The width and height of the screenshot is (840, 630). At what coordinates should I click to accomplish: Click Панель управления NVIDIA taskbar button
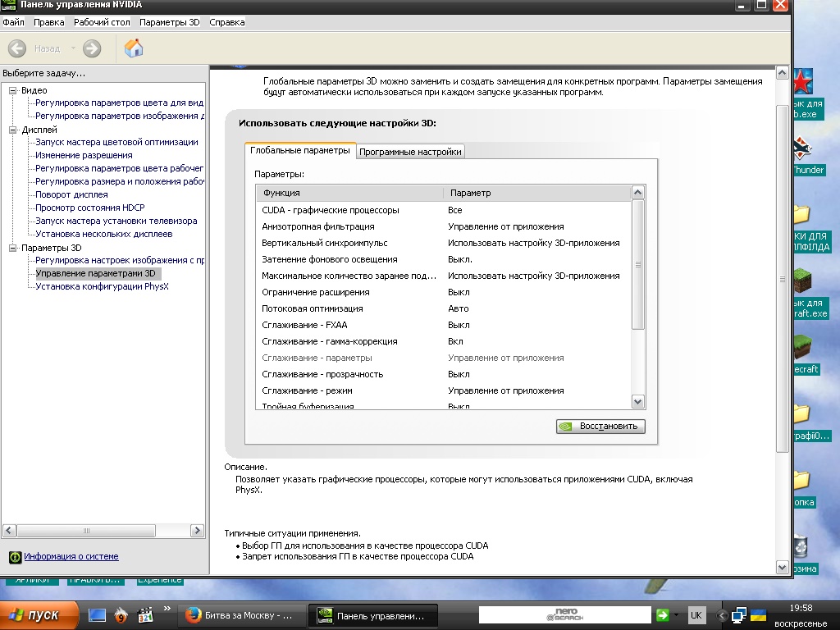click(373, 616)
